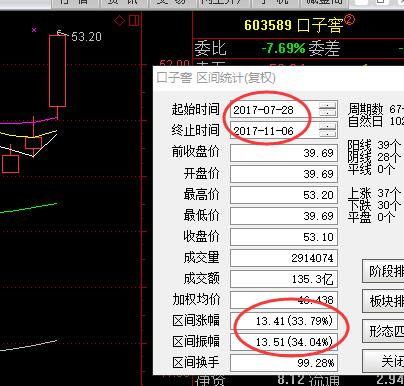Viewport: 404px width, 386px height.
Task: Click the 起始时间 date field 2017-07-28
Action: [274, 110]
